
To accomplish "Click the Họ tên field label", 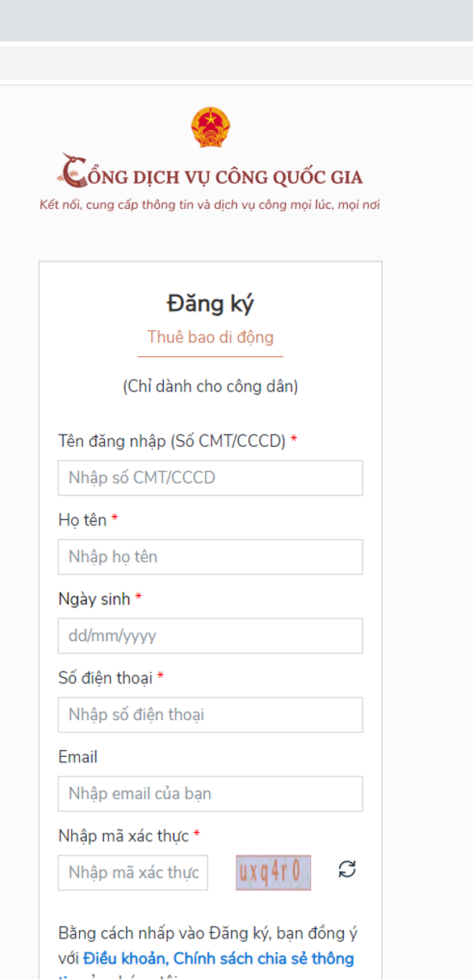I will [82, 520].
